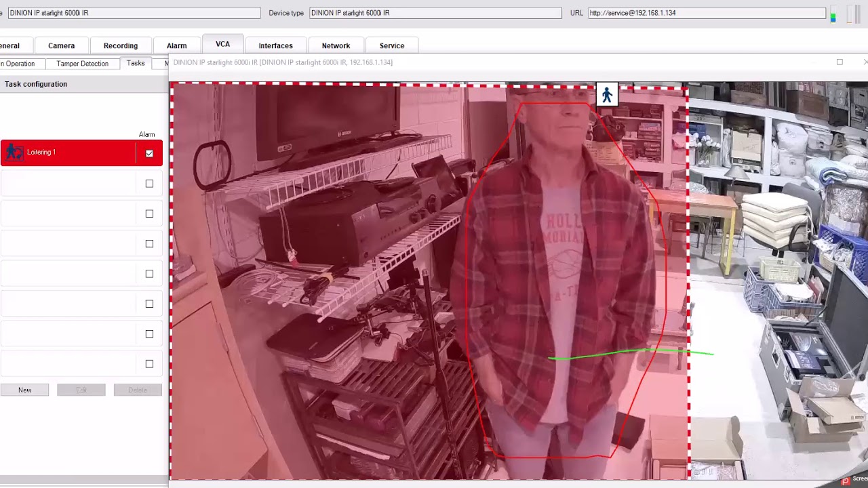The width and height of the screenshot is (868, 488).
Task: Maximize the DINION camera preview window
Action: [840, 62]
